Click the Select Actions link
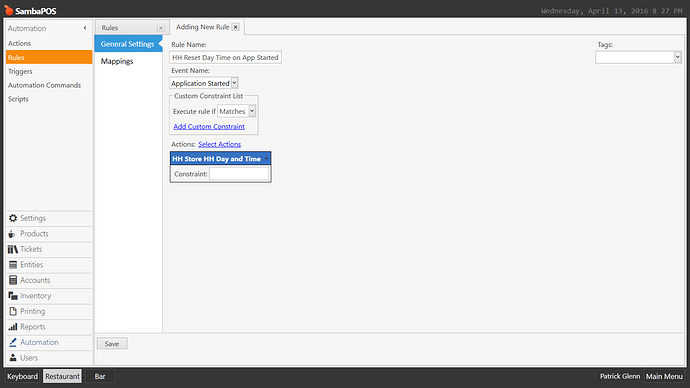 [x=220, y=144]
